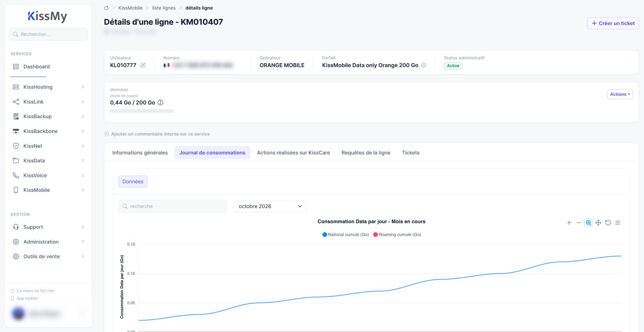Image resolution: width=644 pixels, height=332 pixels.
Task: Show data usage info icon
Action: (x=161, y=102)
